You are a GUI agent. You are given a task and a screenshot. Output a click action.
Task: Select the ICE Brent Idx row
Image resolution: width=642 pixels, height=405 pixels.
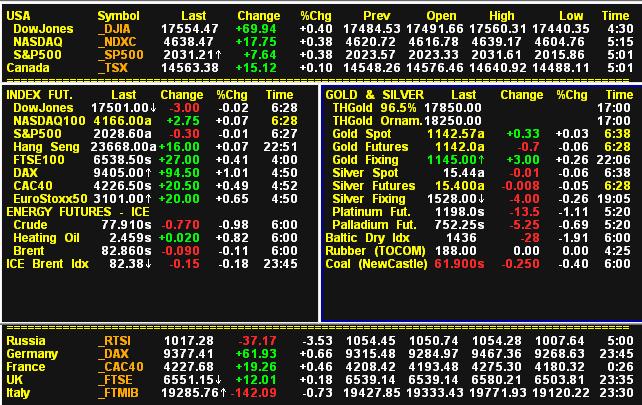pyautogui.click(x=152, y=264)
